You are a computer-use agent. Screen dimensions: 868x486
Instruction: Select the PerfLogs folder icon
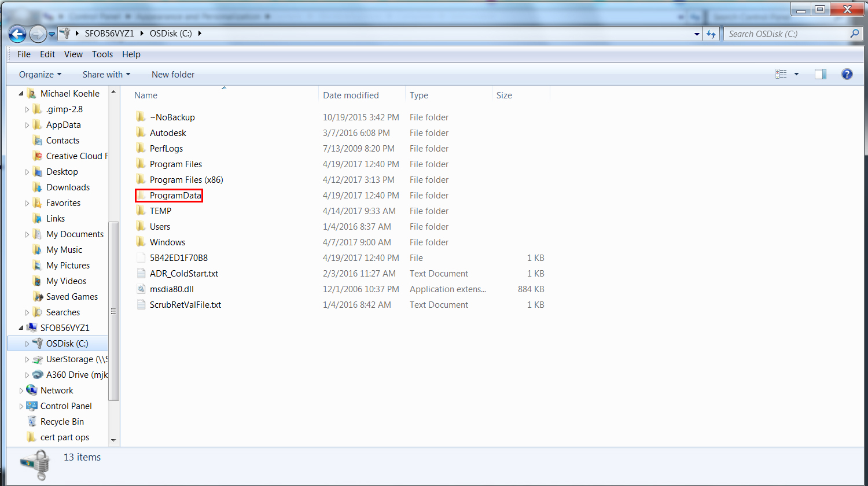(x=141, y=148)
